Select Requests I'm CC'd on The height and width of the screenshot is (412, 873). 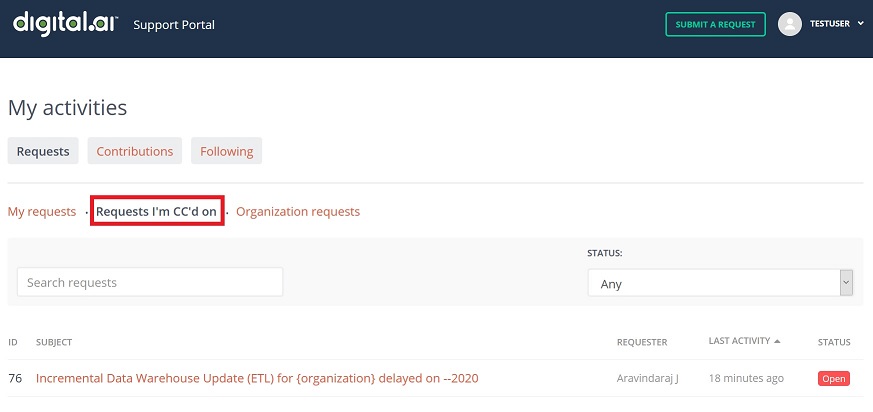click(156, 212)
